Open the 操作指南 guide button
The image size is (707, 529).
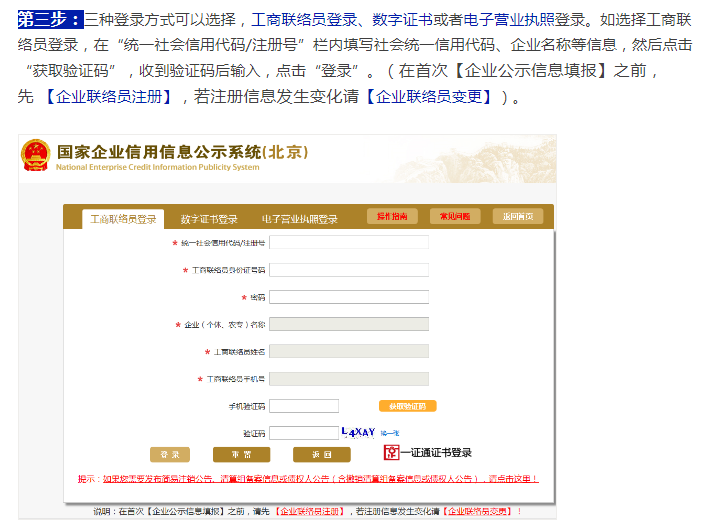coord(392,217)
